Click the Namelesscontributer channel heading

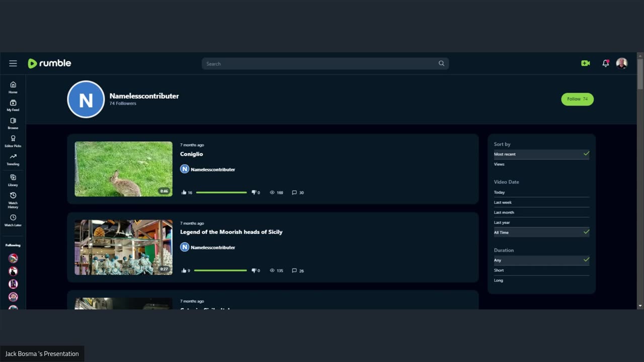[x=144, y=96]
